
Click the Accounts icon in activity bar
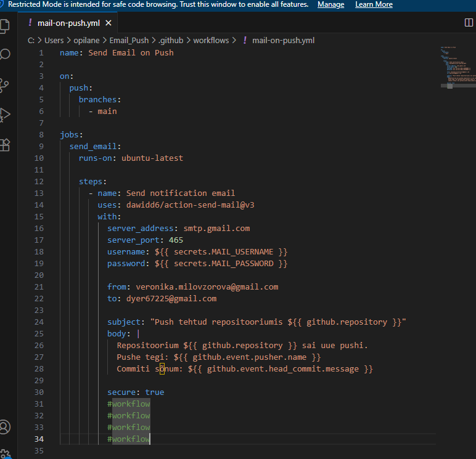5,427
